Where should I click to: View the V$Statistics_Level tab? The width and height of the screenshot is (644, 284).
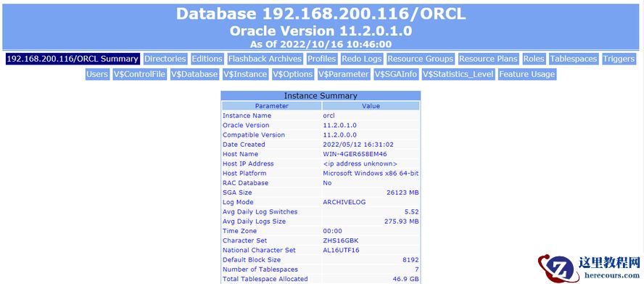(x=458, y=75)
